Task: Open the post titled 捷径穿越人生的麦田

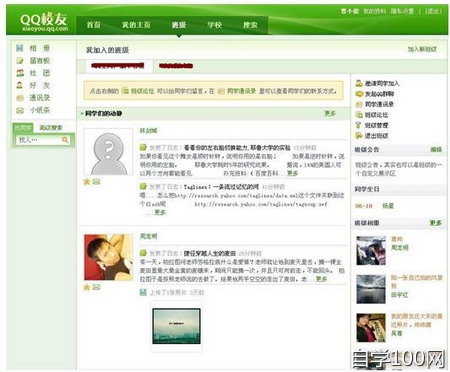Action: (x=210, y=253)
